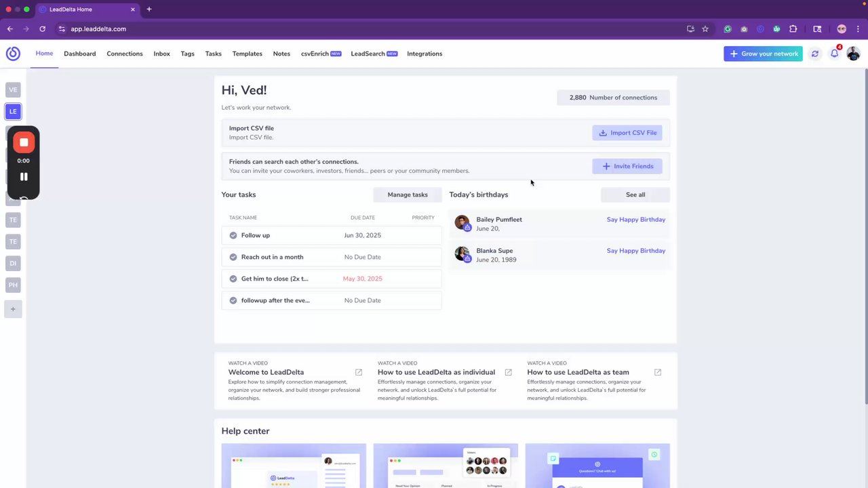Check off Reach out in a month task
The image size is (868, 488).
click(x=233, y=257)
